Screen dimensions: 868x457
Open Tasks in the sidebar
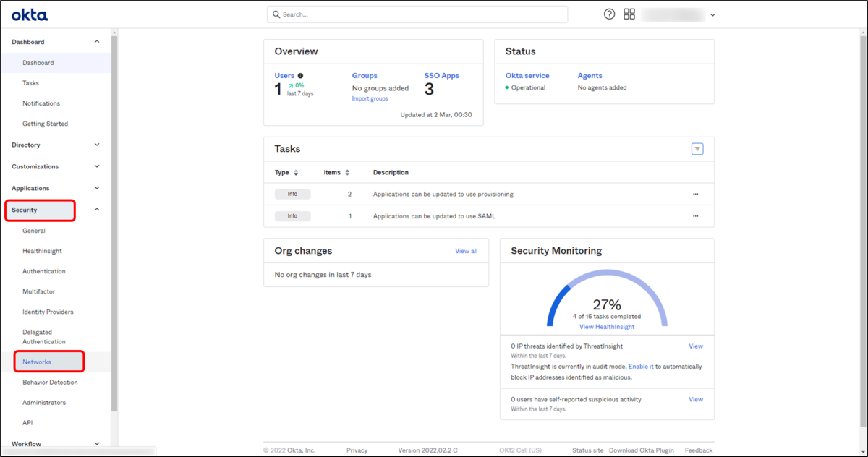[31, 83]
